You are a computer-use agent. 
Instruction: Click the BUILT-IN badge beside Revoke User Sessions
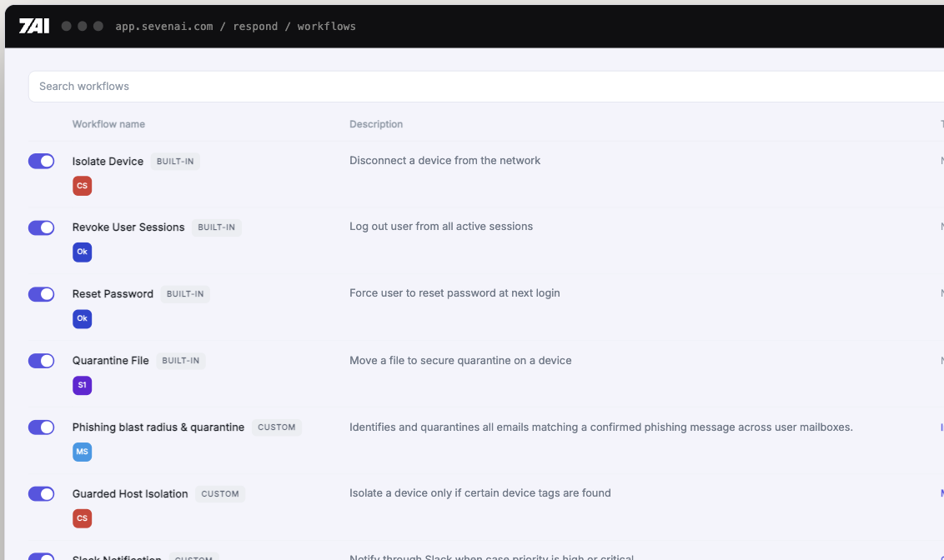click(x=217, y=227)
